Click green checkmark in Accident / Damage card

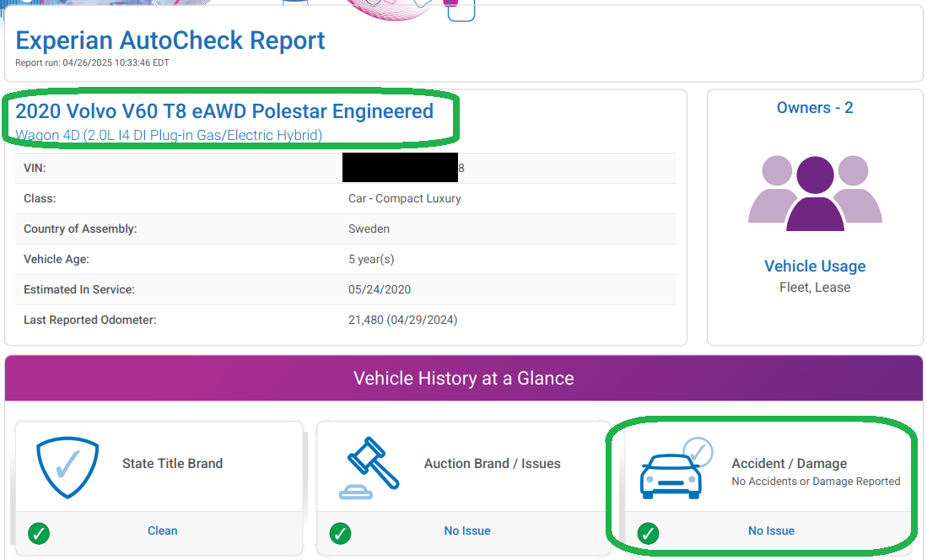tap(648, 533)
